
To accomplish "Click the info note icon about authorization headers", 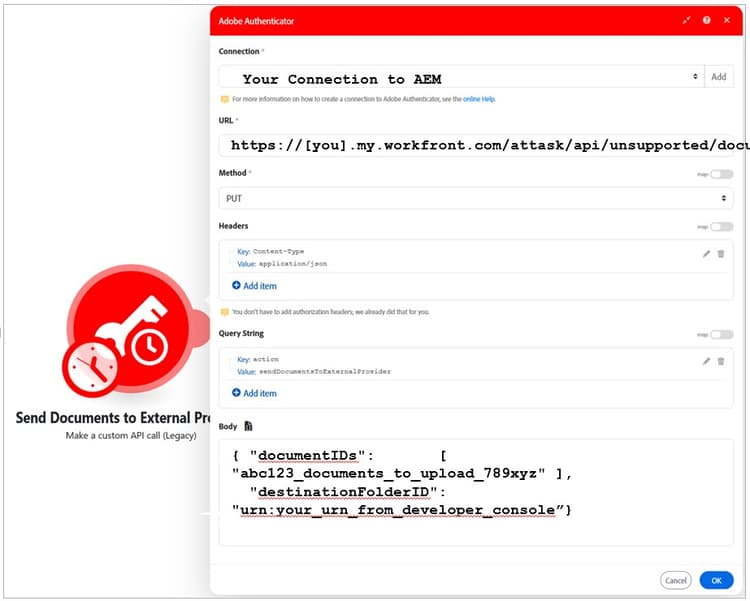I will pyautogui.click(x=224, y=312).
